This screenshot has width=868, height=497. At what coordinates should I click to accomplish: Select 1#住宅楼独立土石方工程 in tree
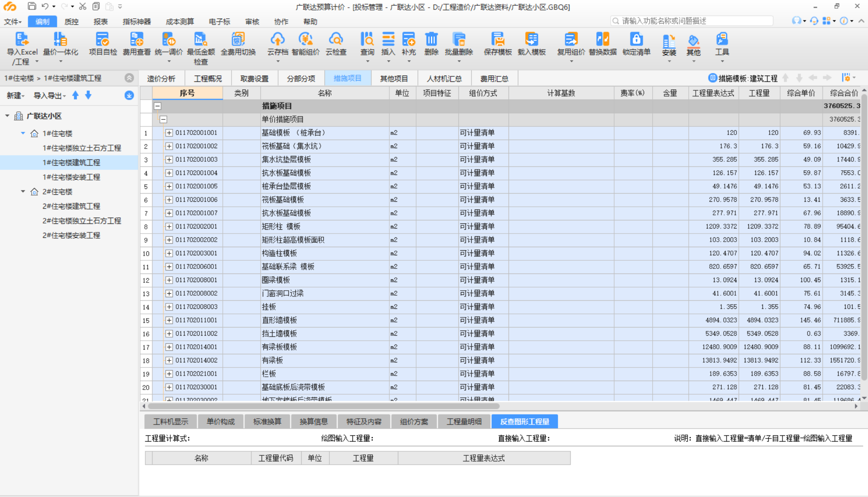click(x=82, y=148)
